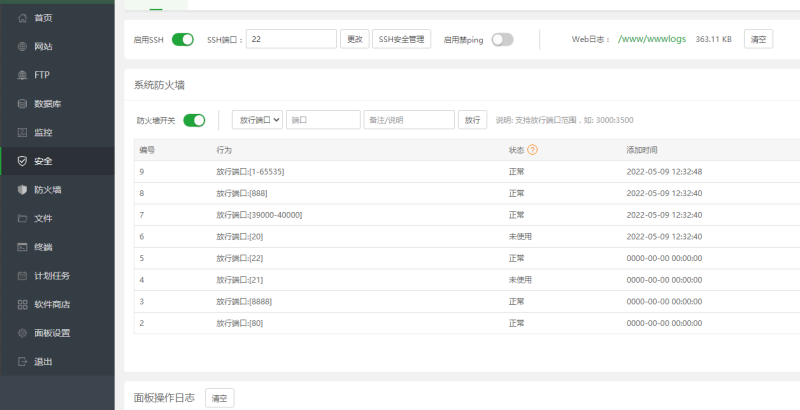Screen dimensions: 800x410
Task: Select the row 放行端口:[8888]
Action: click(467, 302)
